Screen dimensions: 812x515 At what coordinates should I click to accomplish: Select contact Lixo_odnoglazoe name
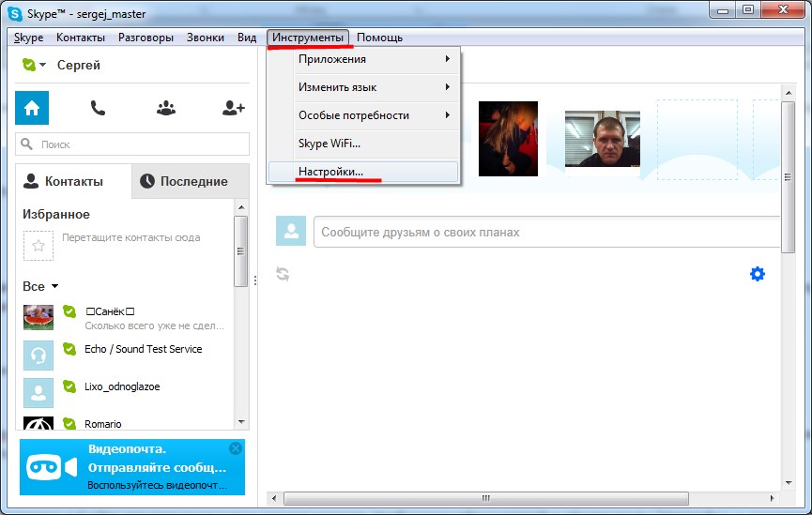(x=122, y=386)
